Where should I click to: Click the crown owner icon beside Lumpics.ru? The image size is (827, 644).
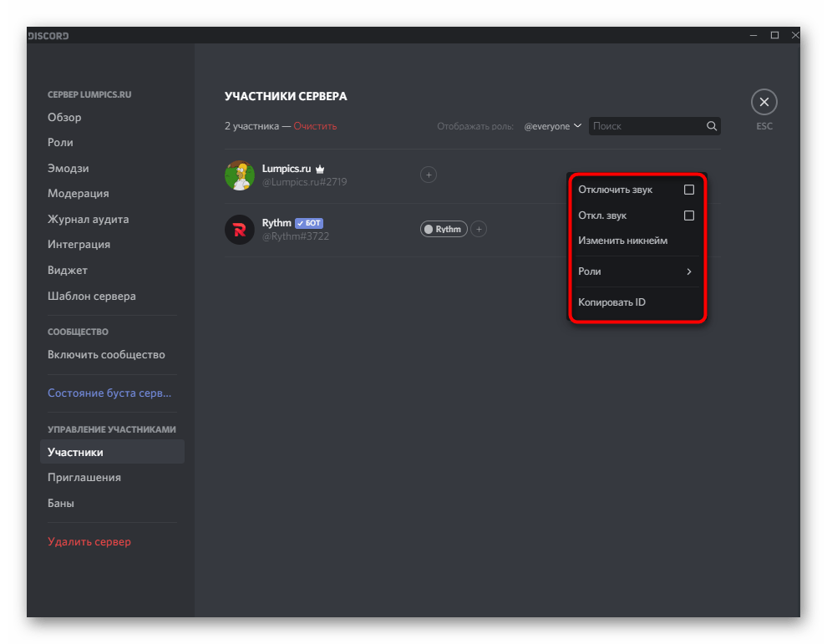[320, 169]
